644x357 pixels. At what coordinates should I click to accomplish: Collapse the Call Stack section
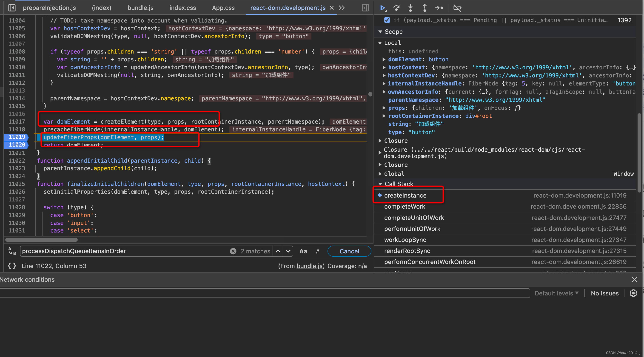point(380,184)
